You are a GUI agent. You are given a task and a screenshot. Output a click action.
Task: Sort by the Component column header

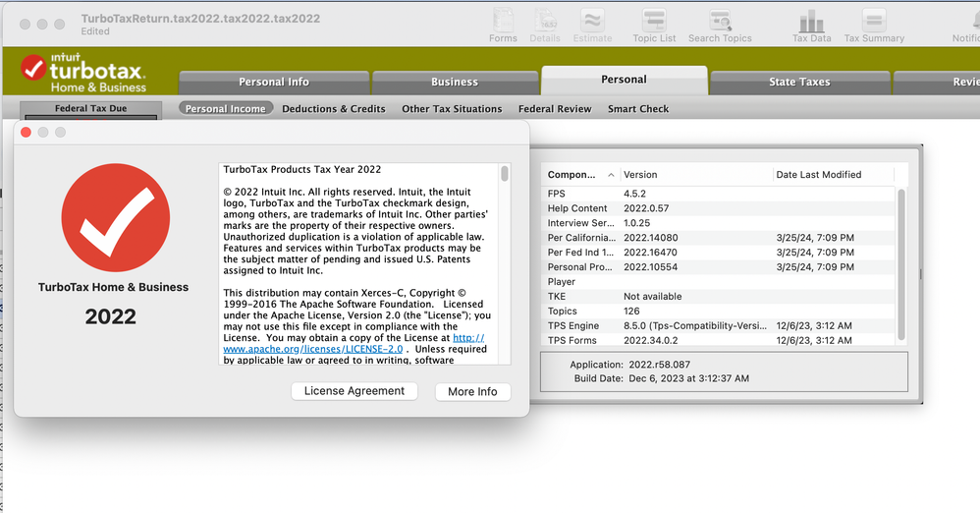tap(580, 175)
